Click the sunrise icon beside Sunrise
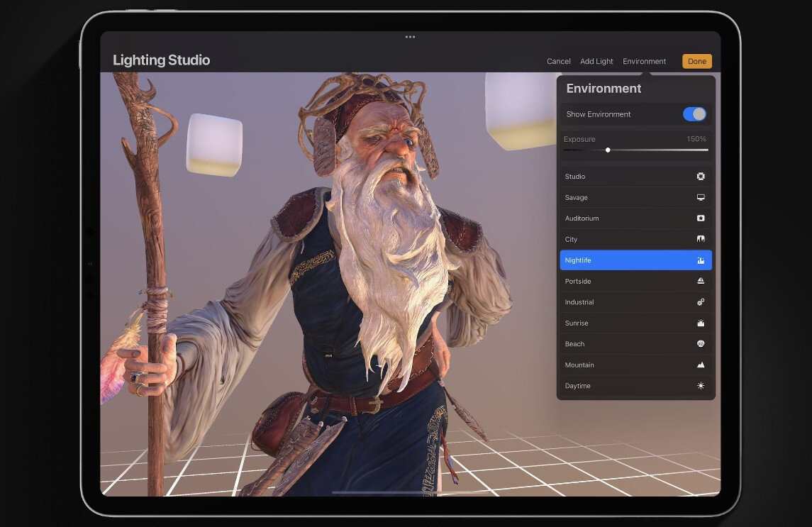 [x=700, y=323]
